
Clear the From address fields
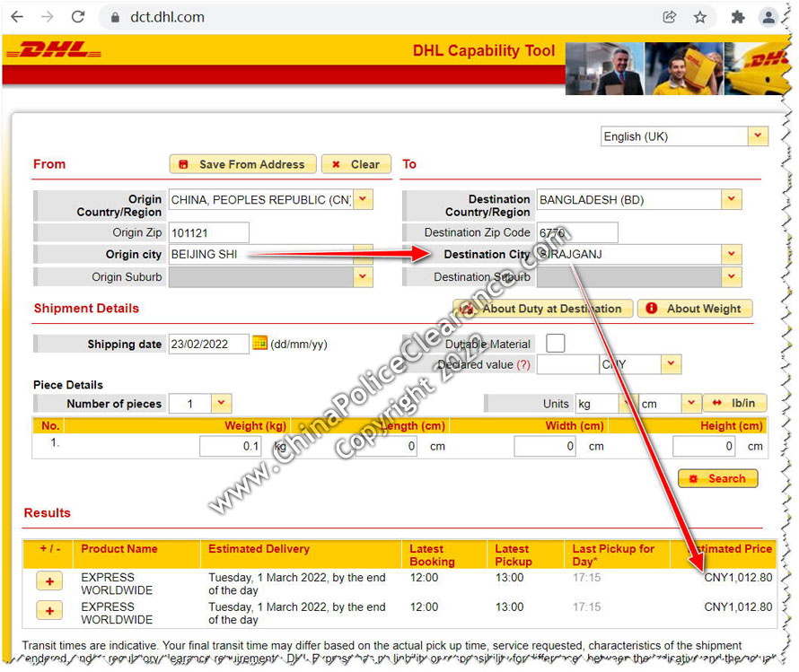pyautogui.click(x=356, y=164)
